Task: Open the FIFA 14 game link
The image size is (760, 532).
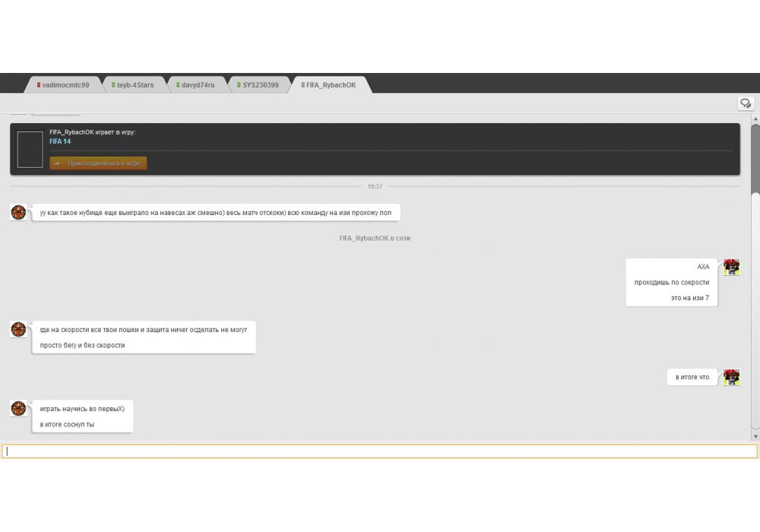Action: pyautogui.click(x=60, y=141)
